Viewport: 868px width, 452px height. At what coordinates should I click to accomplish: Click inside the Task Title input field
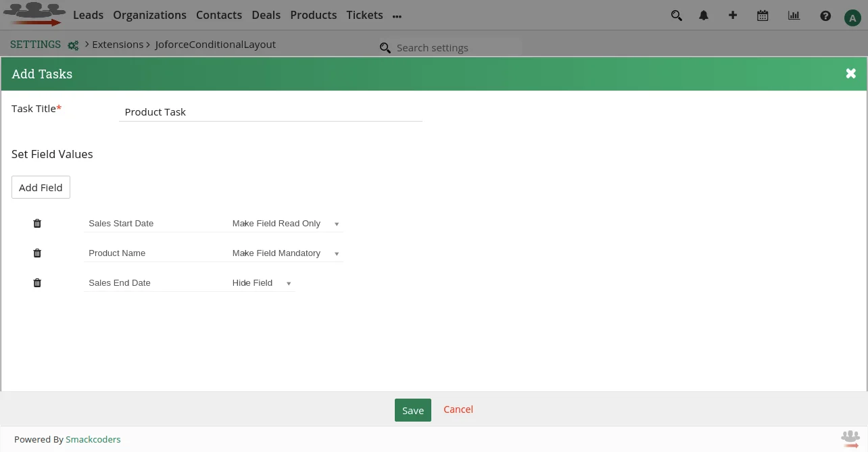(x=270, y=111)
